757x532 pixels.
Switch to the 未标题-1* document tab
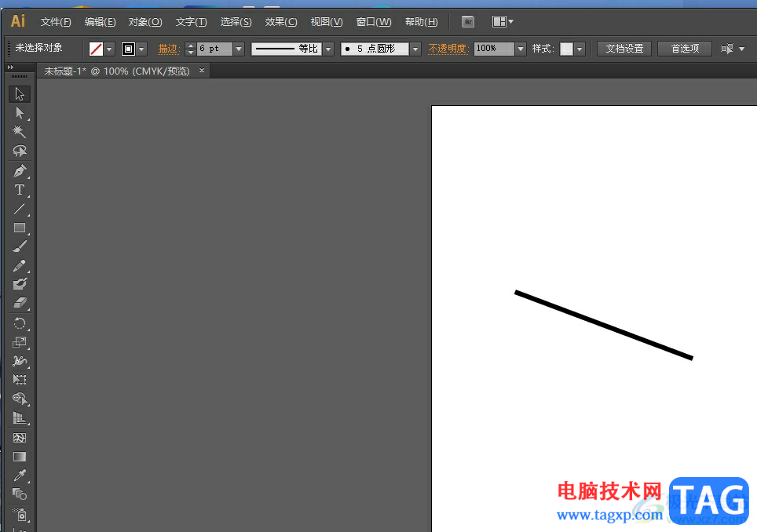coord(117,71)
